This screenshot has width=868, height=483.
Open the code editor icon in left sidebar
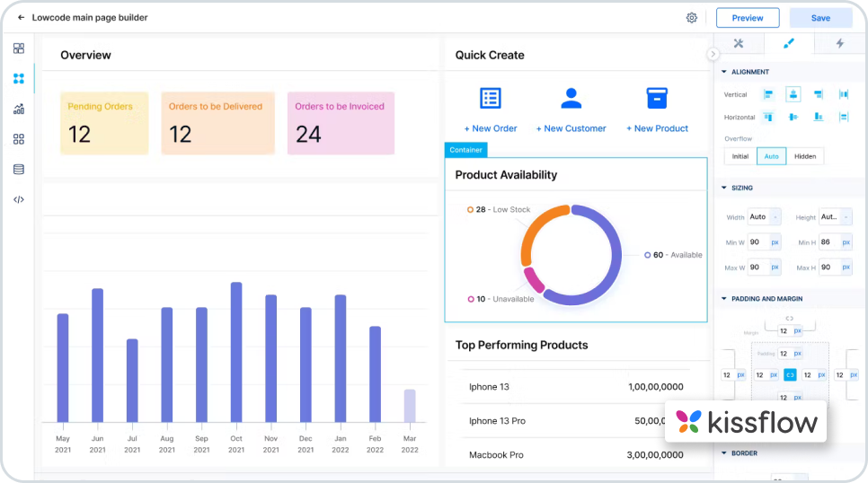pyautogui.click(x=19, y=199)
